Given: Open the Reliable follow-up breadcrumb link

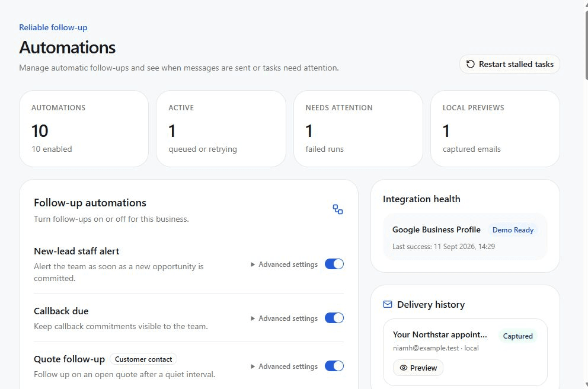Looking at the screenshot, I should 53,27.
